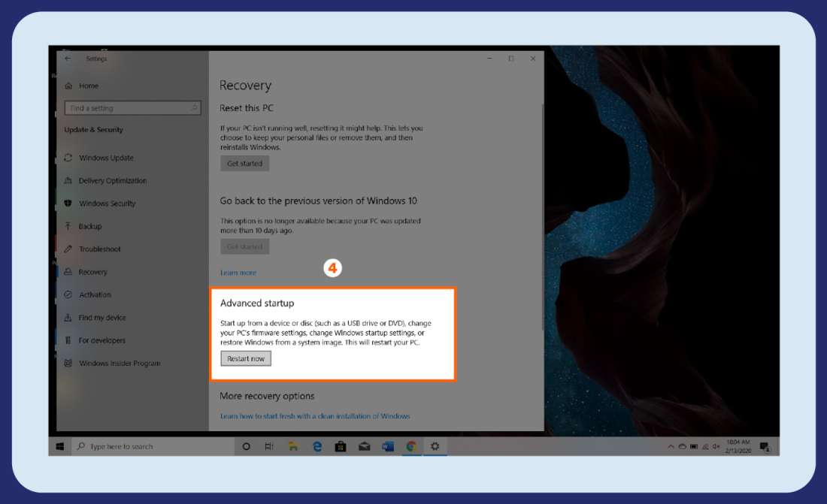Viewport: 827px width, 504px height.
Task: Open Microsoft Edge from the taskbar
Action: pyautogui.click(x=317, y=446)
